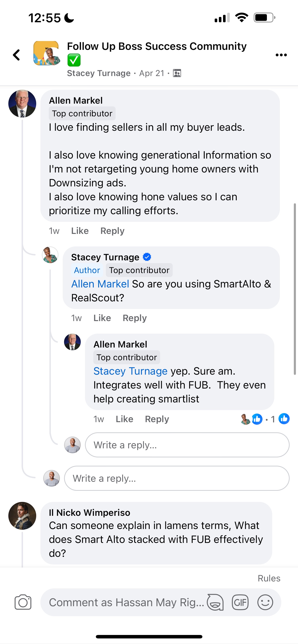Open the emoji picker
Image resolution: width=298 pixels, height=644 pixels.
coord(265,602)
